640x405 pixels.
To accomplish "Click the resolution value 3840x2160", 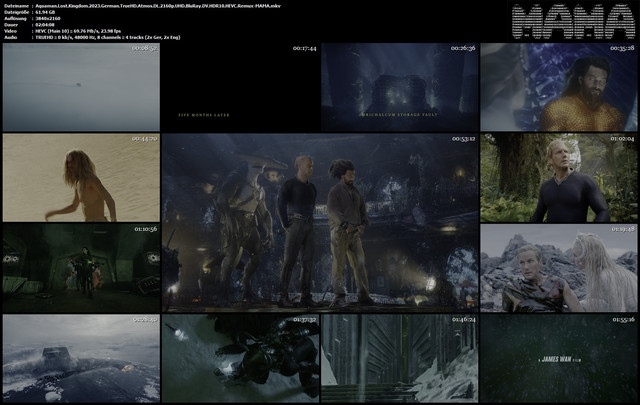I will coord(48,18).
